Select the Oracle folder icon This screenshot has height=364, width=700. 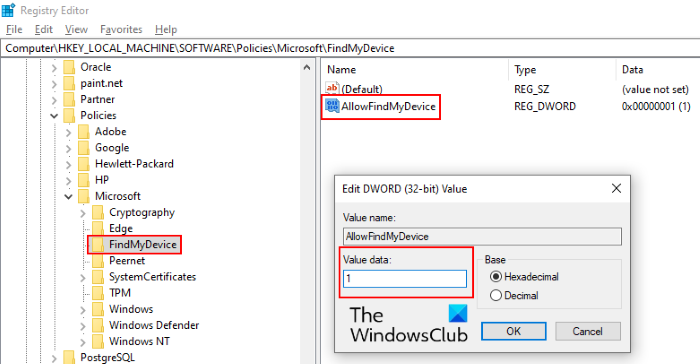(x=69, y=67)
